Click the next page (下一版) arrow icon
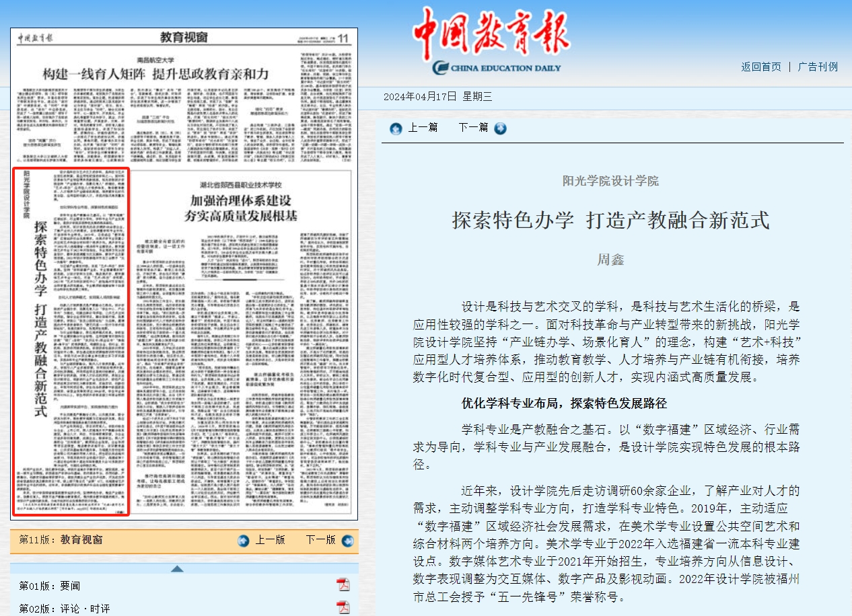 [x=347, y=541]
